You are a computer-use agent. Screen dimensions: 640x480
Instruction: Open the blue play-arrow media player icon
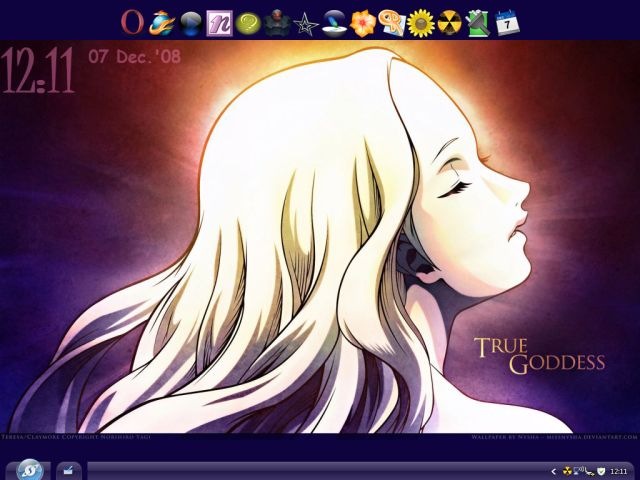point(191,24)
